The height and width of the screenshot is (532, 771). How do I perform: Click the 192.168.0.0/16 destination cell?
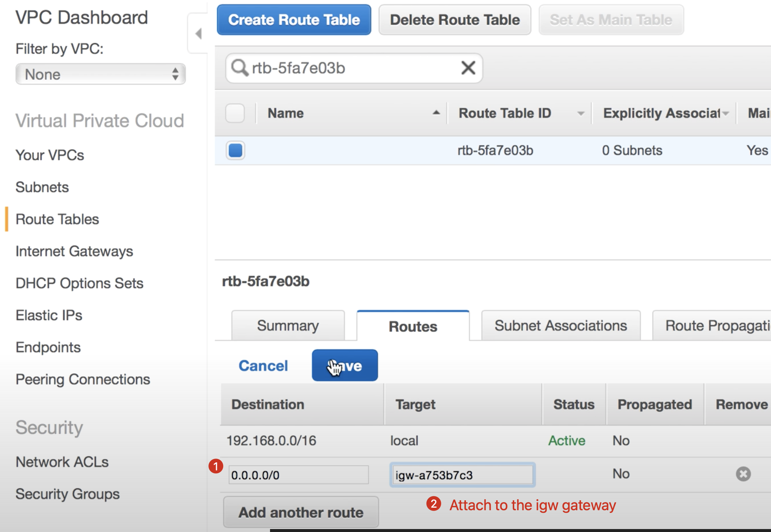271,441
